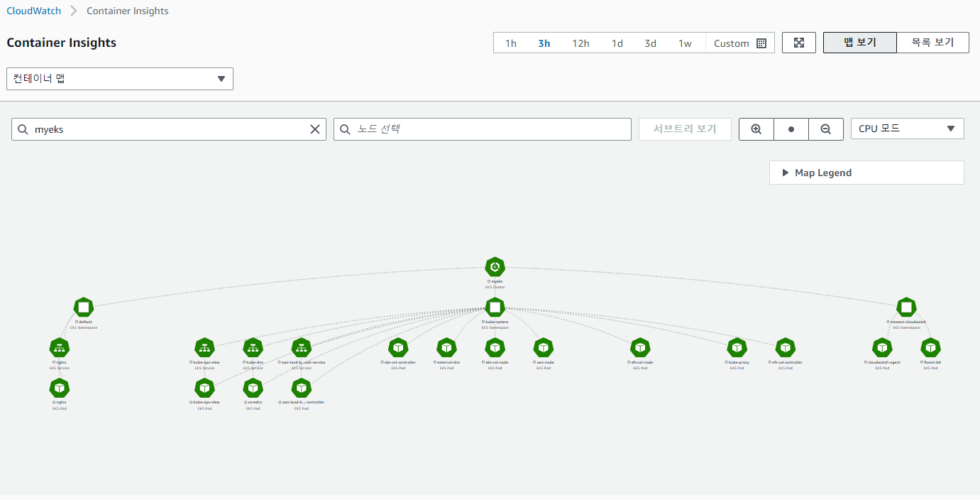The image size is (980, 500).
Task: Click the default EKS Namespace node icon
Action: coord(84,308)
